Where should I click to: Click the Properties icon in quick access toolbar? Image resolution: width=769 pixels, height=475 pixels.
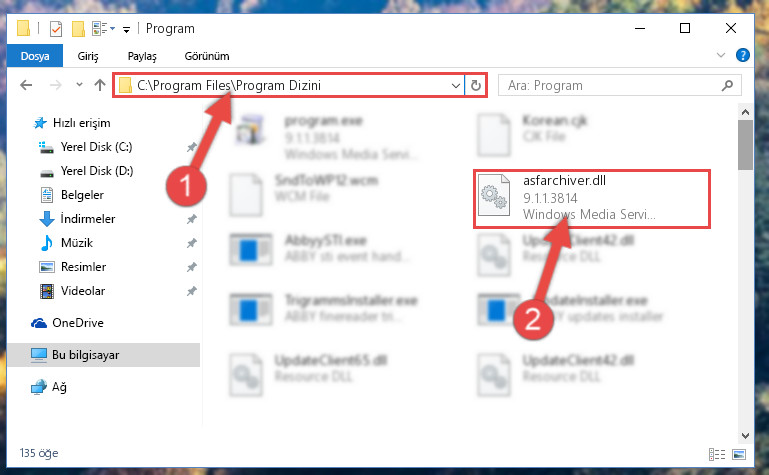tap(56, 29)
